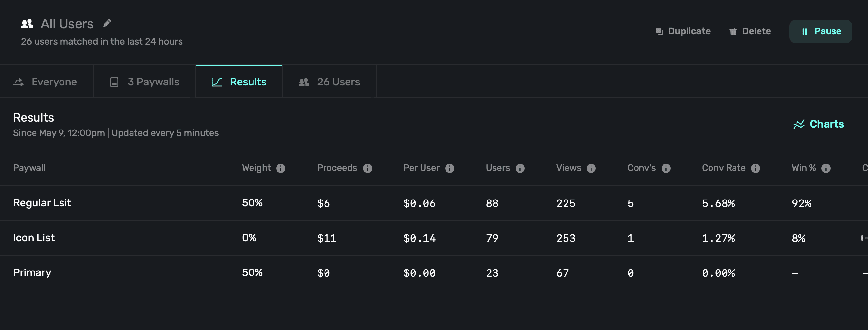Open the Charts view

click(x=818, y=124)
